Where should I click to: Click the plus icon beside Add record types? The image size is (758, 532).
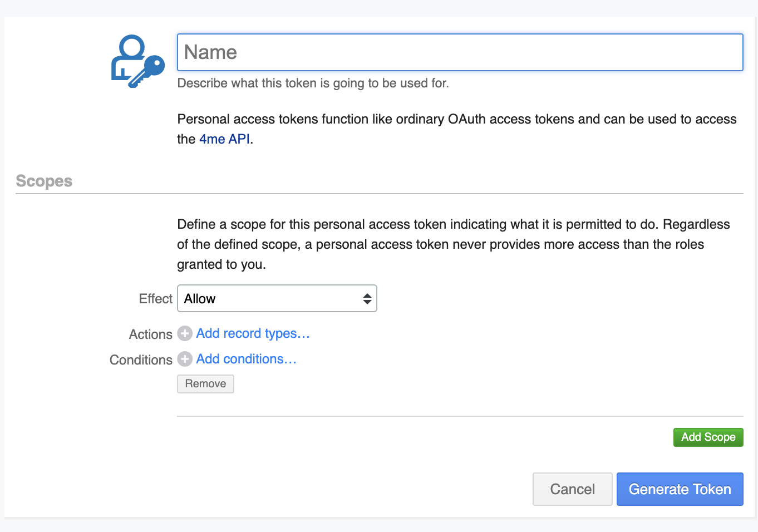[x=185, y=333]
